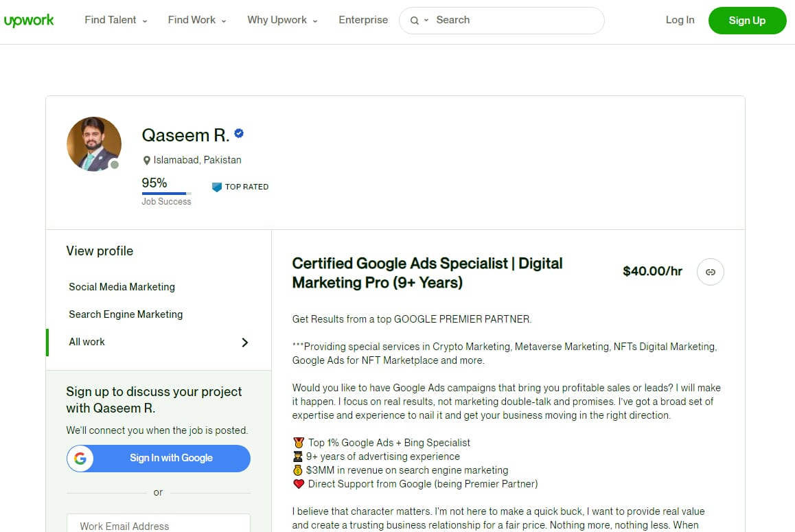Open the profile photo of Qaseem R.
This screenshot has width=795, height=532.
click(x=93, y=143)
